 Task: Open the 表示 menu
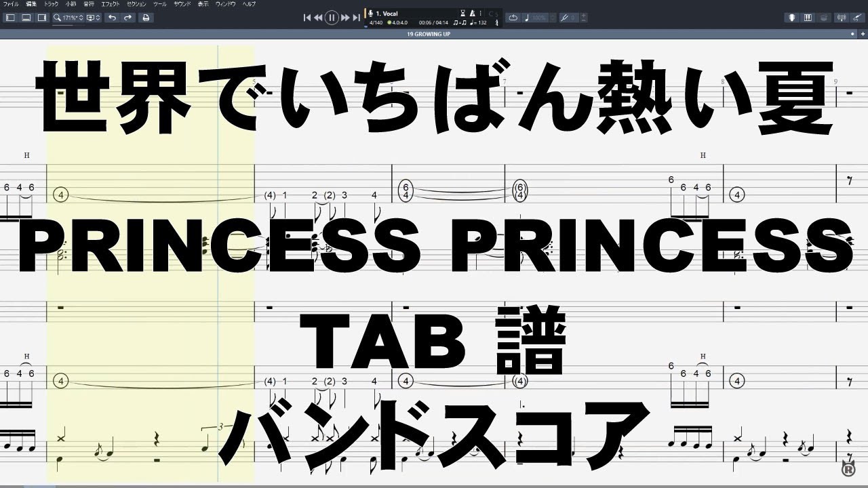[203, 4]
